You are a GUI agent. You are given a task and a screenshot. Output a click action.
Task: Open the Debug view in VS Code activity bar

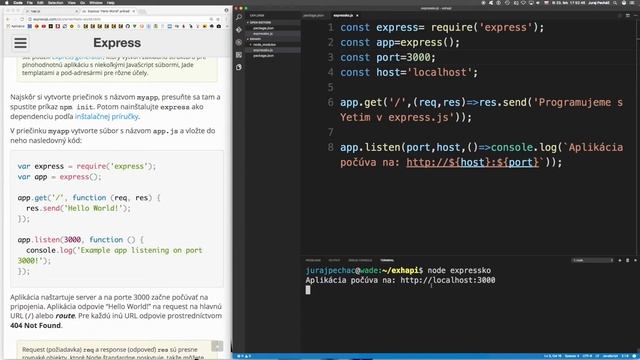pyautogui.click(x=239, y=42)
